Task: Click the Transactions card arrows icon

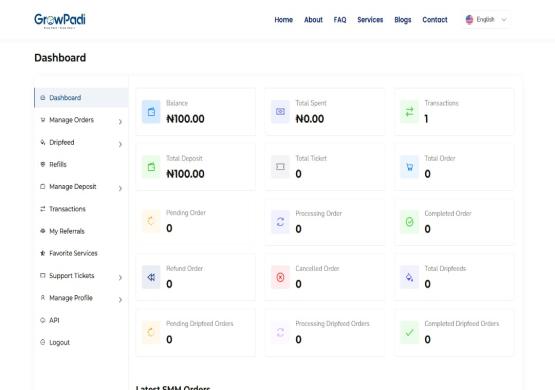Action: tap(410, 112)
